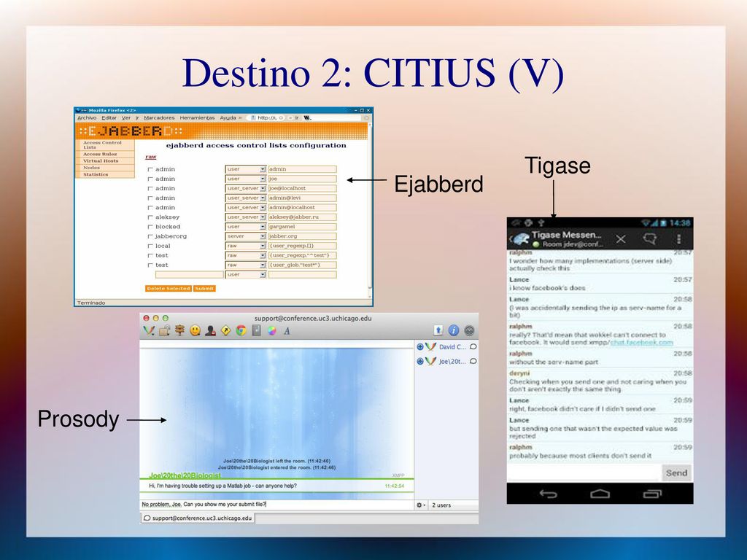This screenshot has height=560, width=747.
Task: Click speech bubble icon next to Joe\20t...
Action: pyautogui.click(x=473, y=361)
